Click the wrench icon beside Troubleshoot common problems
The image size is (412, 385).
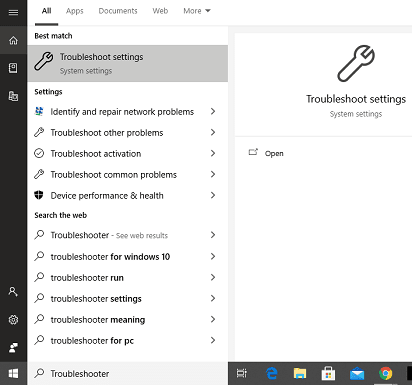pos(39,174)
